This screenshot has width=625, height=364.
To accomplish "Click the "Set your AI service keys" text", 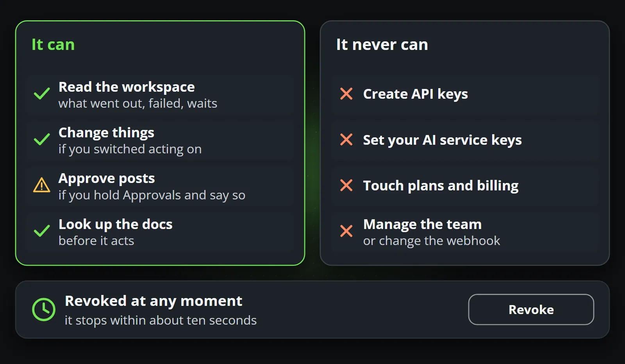I will (x=443, y=140).
